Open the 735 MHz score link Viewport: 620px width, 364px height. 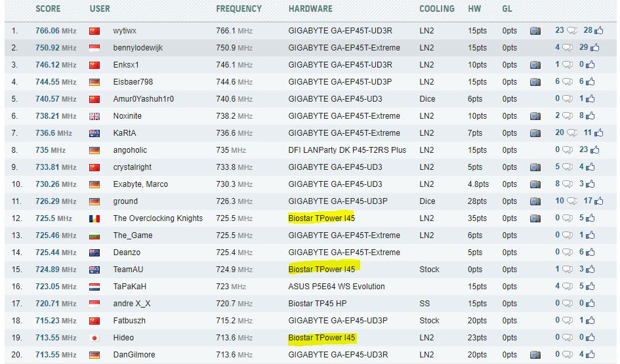coord(51,150)
